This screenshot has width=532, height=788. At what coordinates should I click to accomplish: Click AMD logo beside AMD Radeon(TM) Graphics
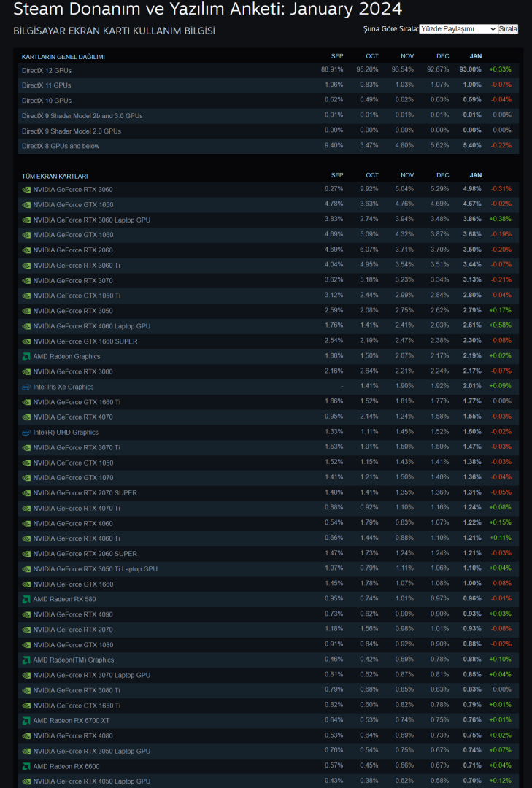(x=26, y=660)
